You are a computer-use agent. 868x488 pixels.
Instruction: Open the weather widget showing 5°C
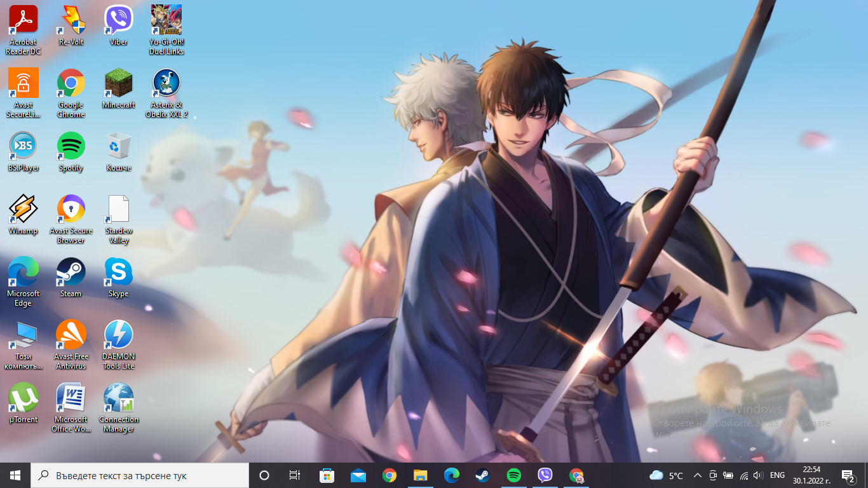click(x=666, y=475)
